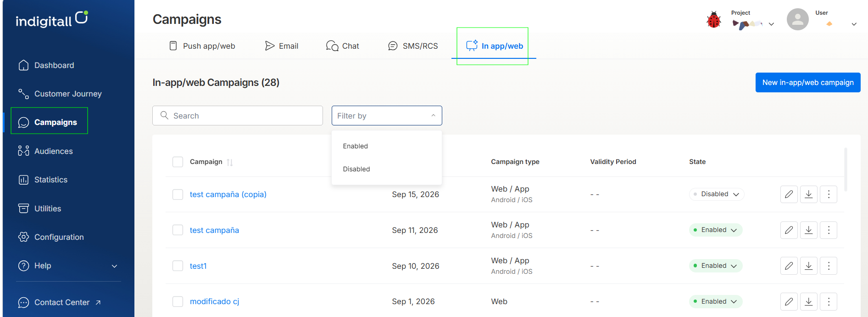Go to the Chat tab
The width and height of the screenshot is (868, 317).
tap(343, 46)
